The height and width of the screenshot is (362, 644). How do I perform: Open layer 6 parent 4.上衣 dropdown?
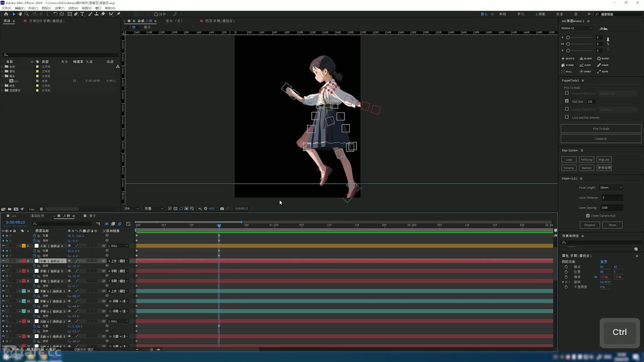[x=118, y=261]
